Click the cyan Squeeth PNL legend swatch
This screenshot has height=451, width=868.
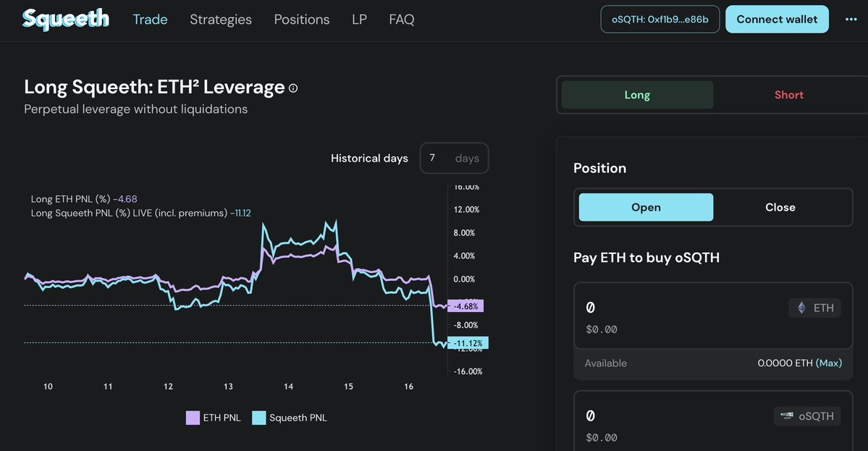[259, 418]
